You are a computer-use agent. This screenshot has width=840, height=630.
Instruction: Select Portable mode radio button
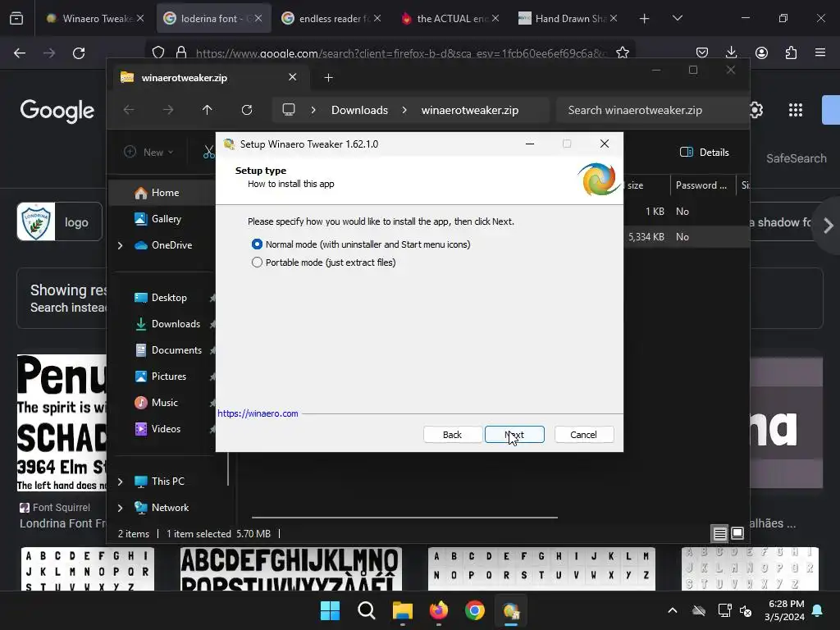tap(257, 262)
